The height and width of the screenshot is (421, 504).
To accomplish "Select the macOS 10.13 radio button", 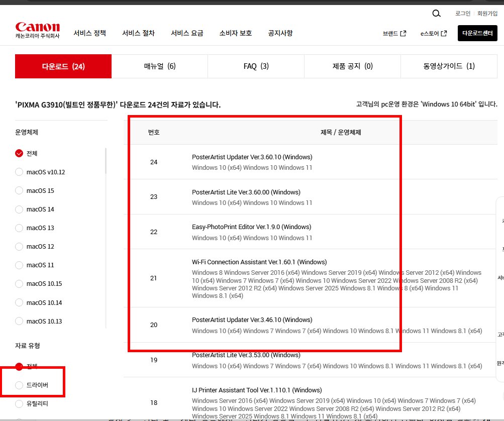I will [19, 321].
